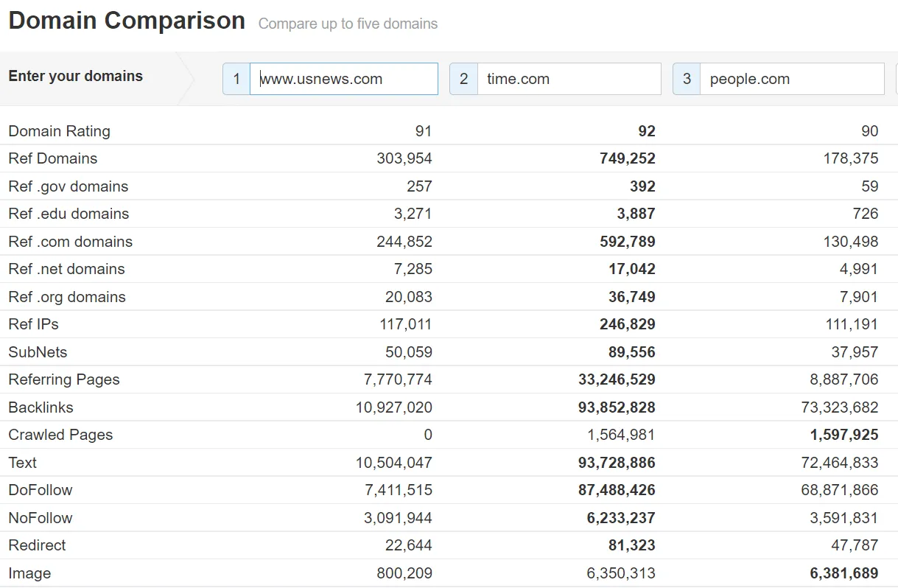The width and height of the screenshot is (898, 588).
Task: Click the number 3 badge beside people.com
Action: pyautogui.click(x=687, y=79)
